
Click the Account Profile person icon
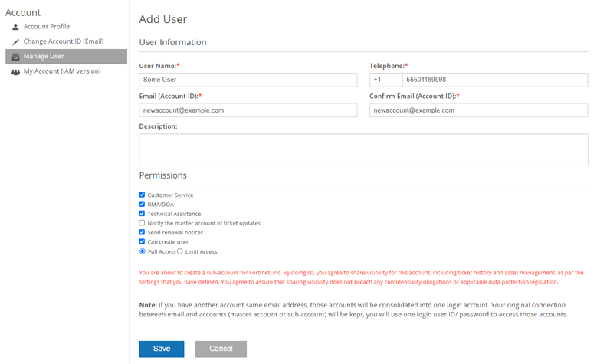15,27
